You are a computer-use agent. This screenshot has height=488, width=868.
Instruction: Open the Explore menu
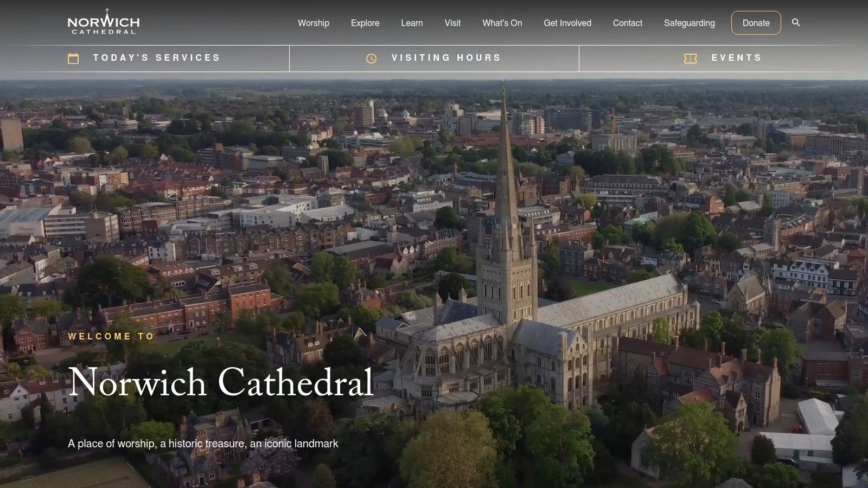pyautogui.click(x=365, y=23)
